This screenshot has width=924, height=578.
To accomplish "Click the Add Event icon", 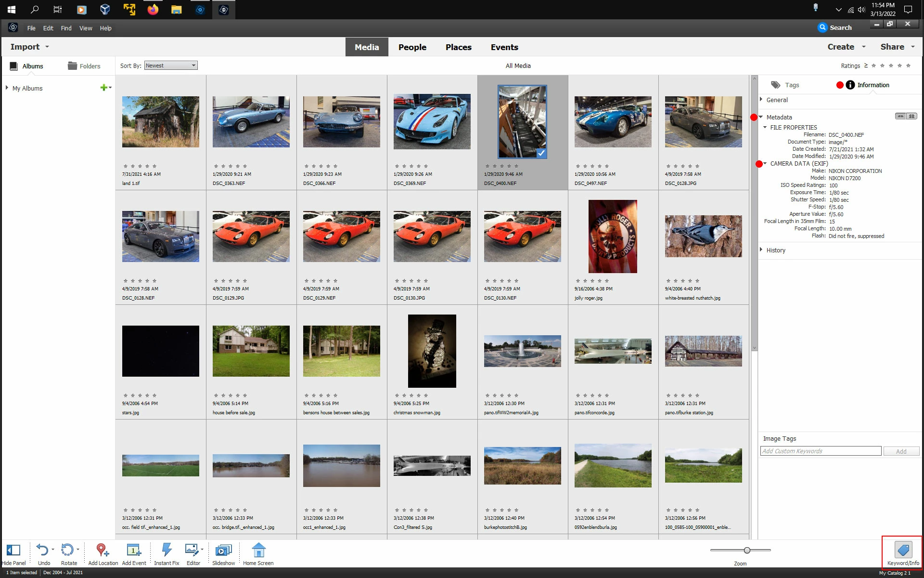I will (x=133, y=551).
